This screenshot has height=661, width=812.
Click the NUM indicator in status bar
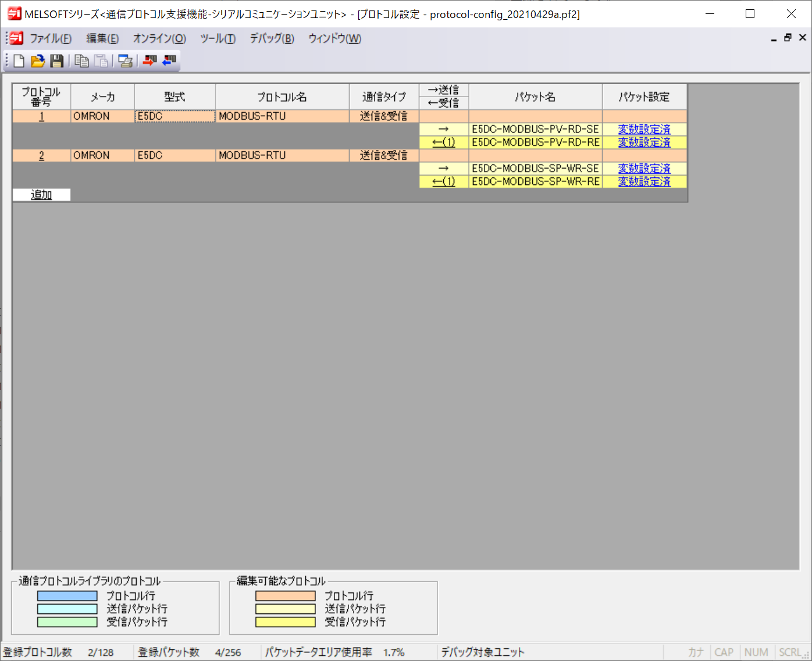[756, 652]
